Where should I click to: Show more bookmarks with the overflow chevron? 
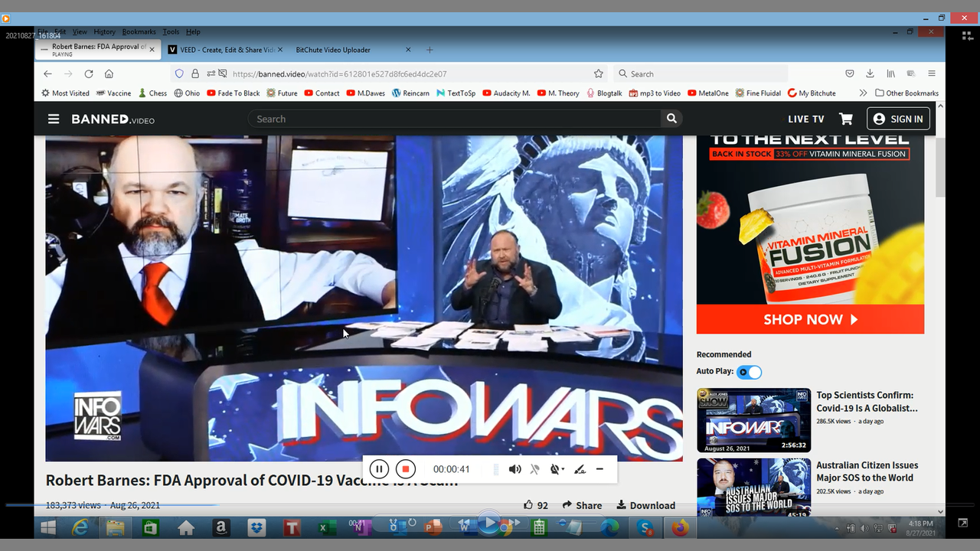pos(863,93)
